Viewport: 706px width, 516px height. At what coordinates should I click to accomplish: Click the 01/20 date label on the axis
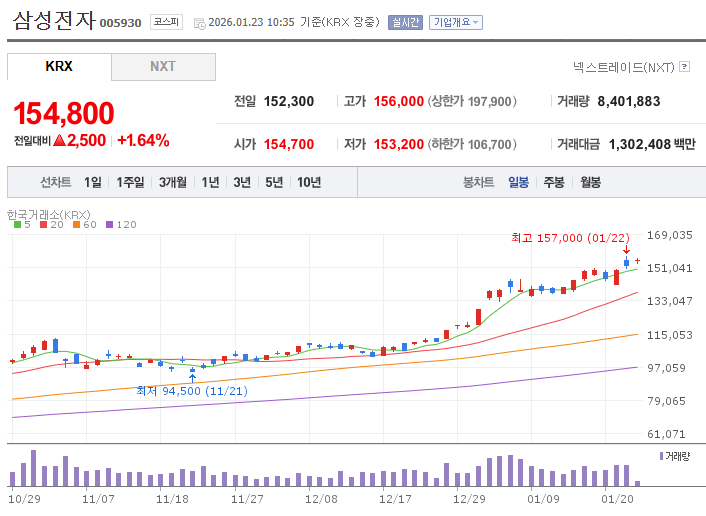617,499
